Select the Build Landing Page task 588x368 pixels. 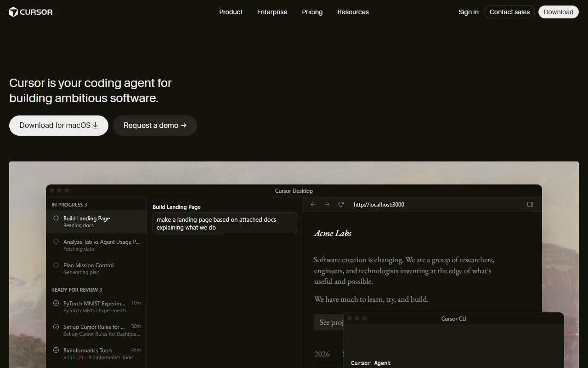coord(96,222)
